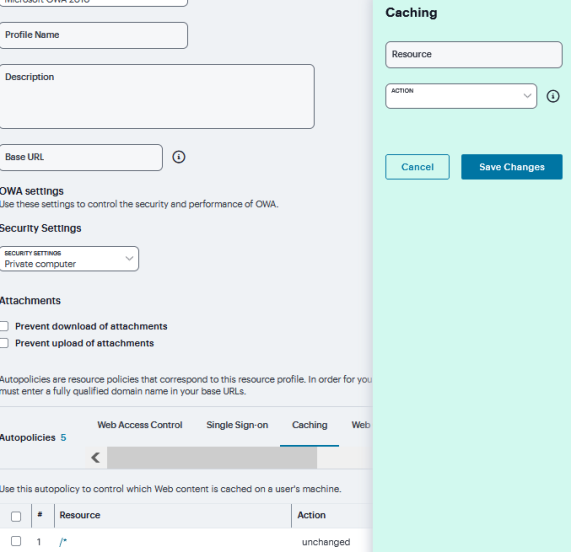This screenshot has height=552, width=571.
Task: Click the horizontal tab scrollbar thumb
Action: (x=212, y=458)
